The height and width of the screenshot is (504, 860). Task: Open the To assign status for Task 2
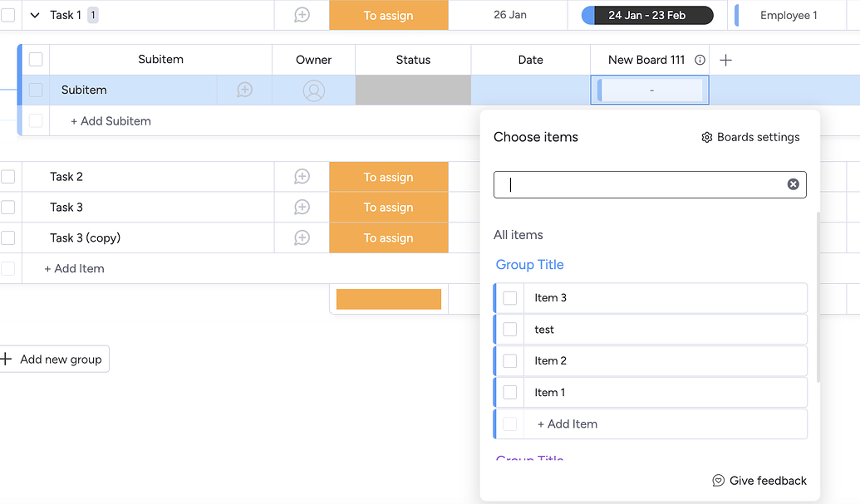click(x=388, y=177)
